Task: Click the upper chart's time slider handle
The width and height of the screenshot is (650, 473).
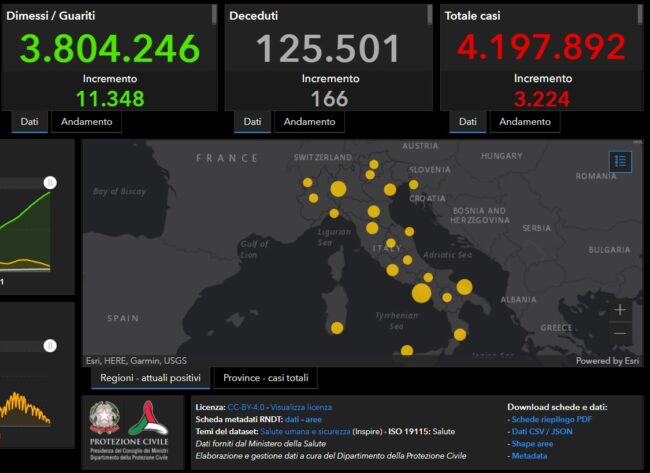Action: (x=50, y=183)
